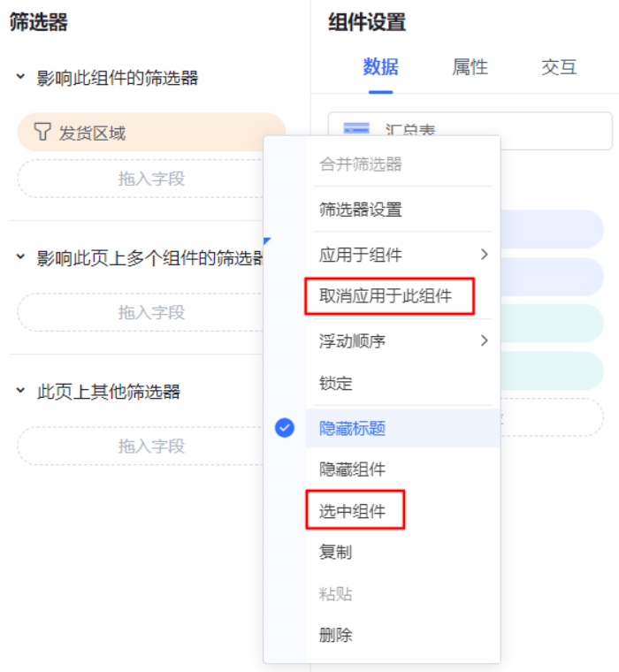Click the funnel icon beside 发货区域
The height and width of the screenshot is (672, 619).
click(x=42, y=132)
